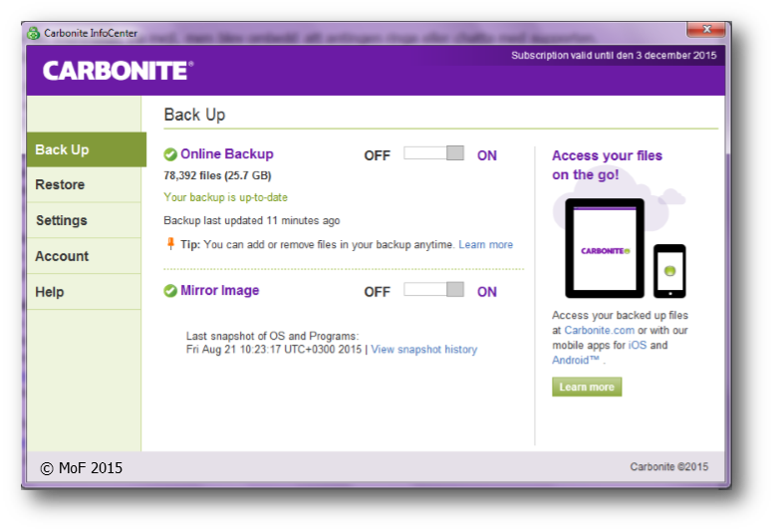774x532 pixels.
Task: Open the Settings section
Action: (x=86, y=220)
